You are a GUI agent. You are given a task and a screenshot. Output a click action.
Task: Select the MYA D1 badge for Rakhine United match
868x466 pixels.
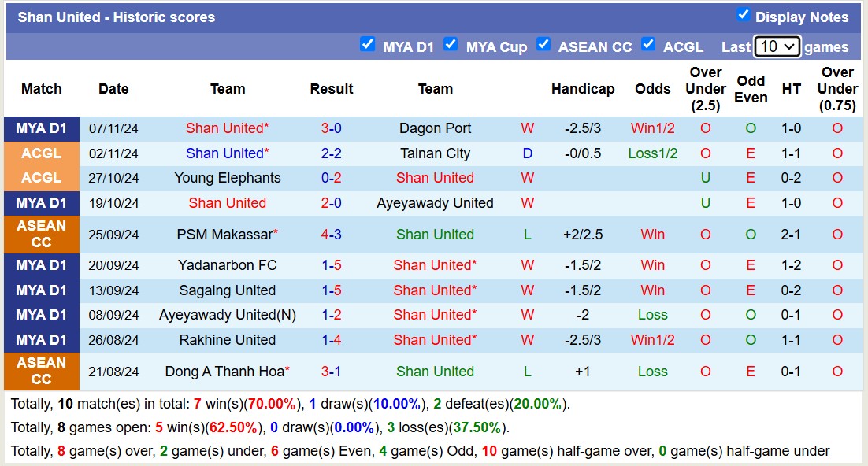(41, 340)
